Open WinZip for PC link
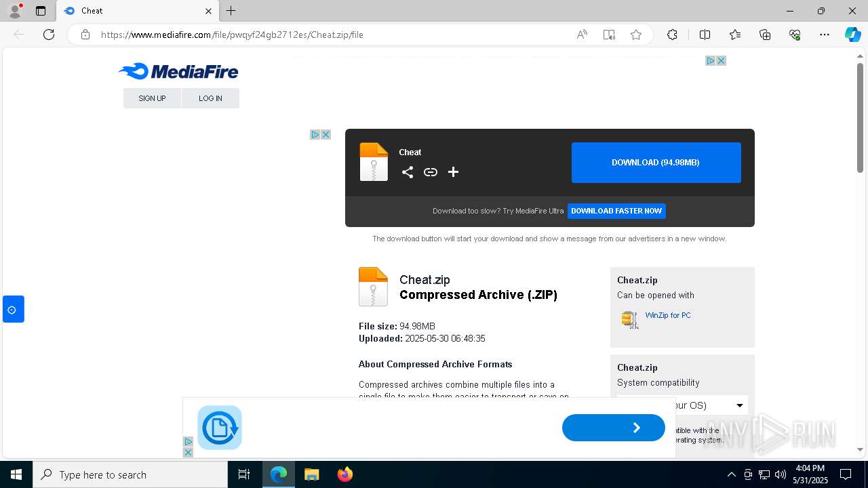 point(668,315)
